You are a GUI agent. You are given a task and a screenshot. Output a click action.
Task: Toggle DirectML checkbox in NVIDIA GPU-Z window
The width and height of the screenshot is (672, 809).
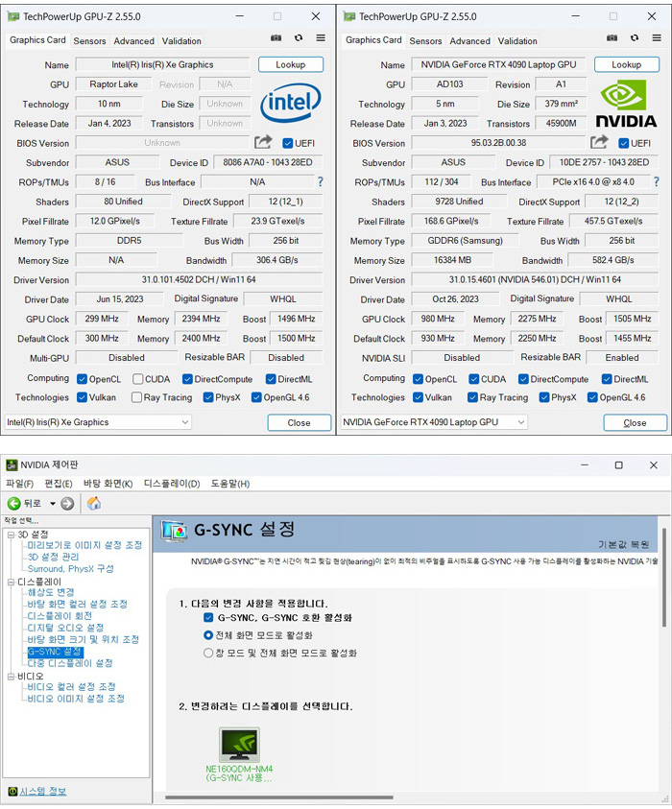(607, 379)
